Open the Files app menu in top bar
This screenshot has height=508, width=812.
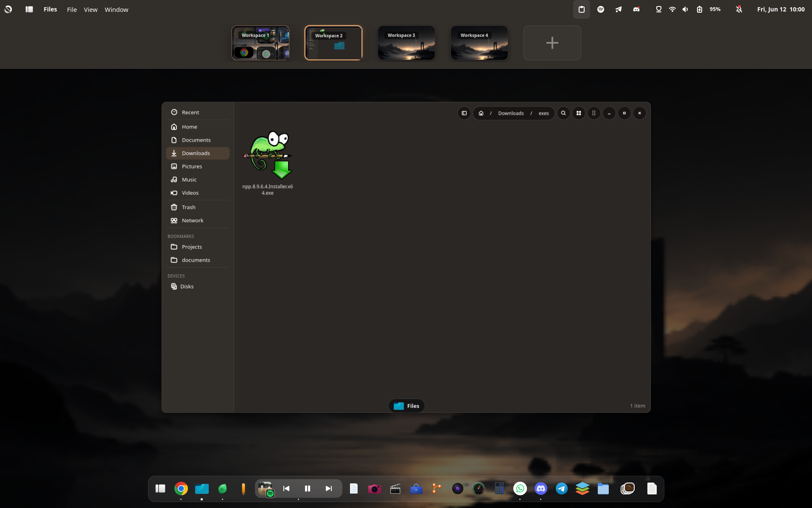[50, 9]
